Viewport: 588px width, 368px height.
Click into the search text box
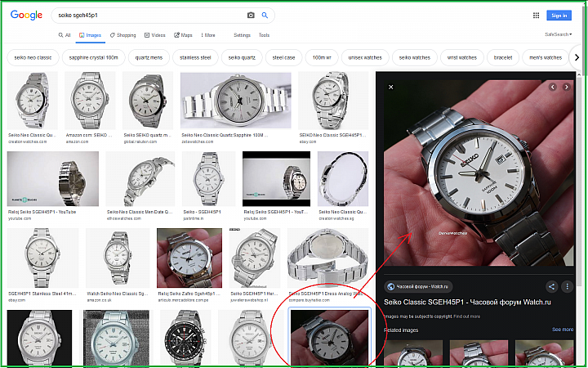(150, 16)
